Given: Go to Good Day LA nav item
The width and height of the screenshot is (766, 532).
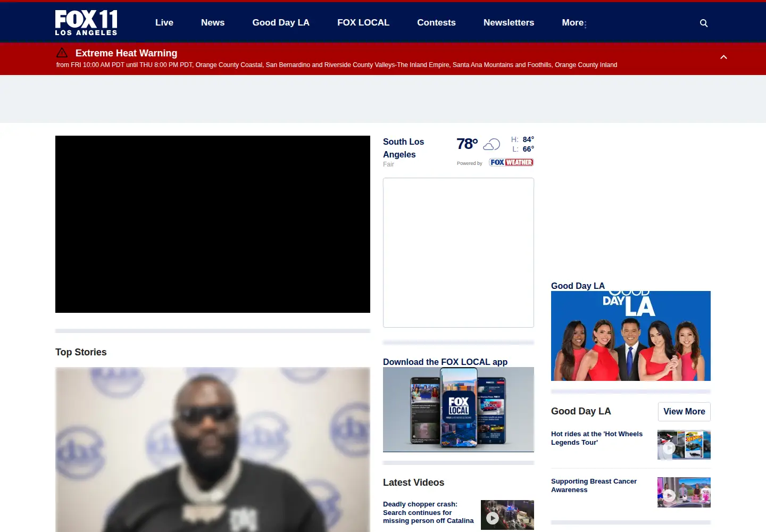Looking at the screenshot, I should coord(281,22).
